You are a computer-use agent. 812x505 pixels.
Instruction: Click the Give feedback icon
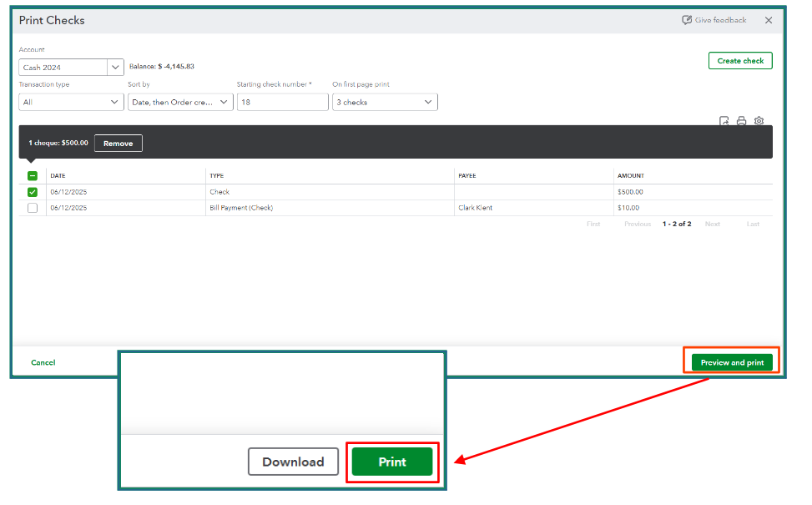click(x=687, y=20)
